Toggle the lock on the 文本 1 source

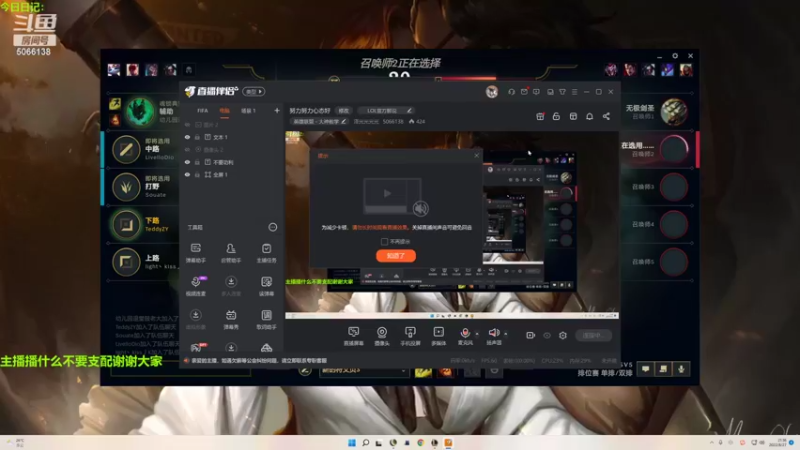(x=197, y=137)
